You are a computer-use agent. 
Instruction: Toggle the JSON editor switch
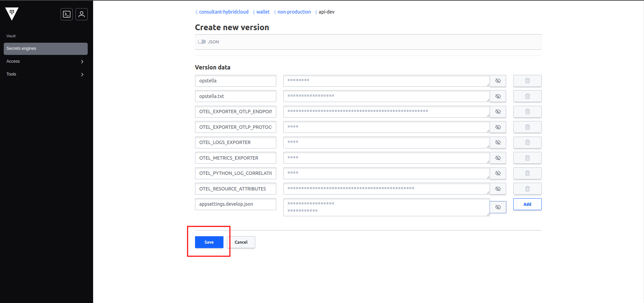[x=202, y=42]
